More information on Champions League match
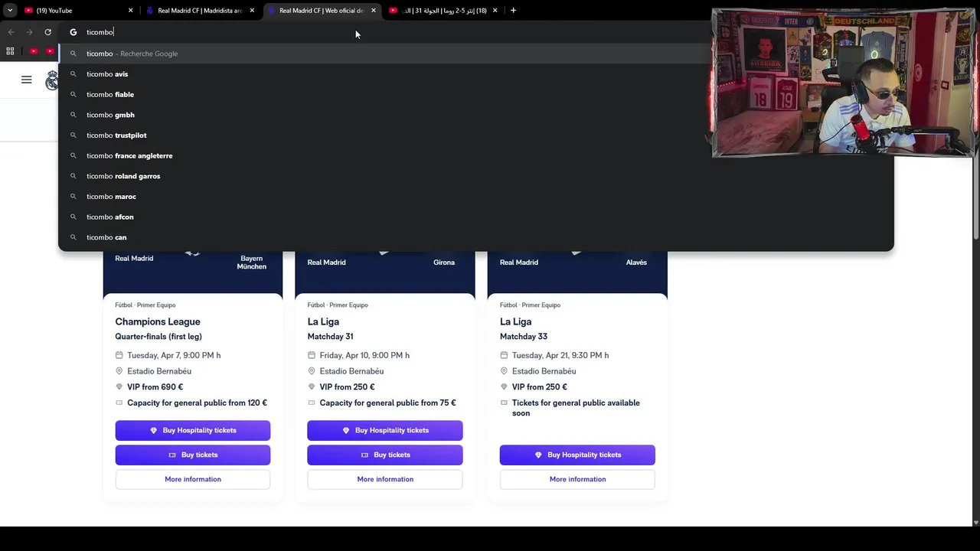This screenshot has height=551, width=980. [193, 479]
